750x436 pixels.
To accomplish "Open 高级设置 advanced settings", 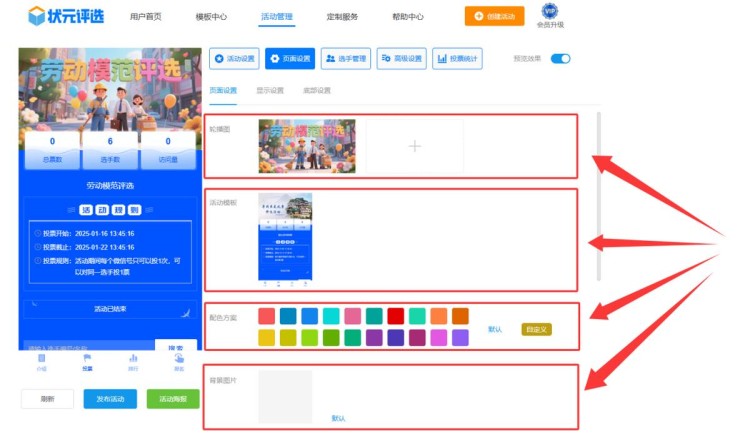I will pyautogui.click(x=402, y=58).
